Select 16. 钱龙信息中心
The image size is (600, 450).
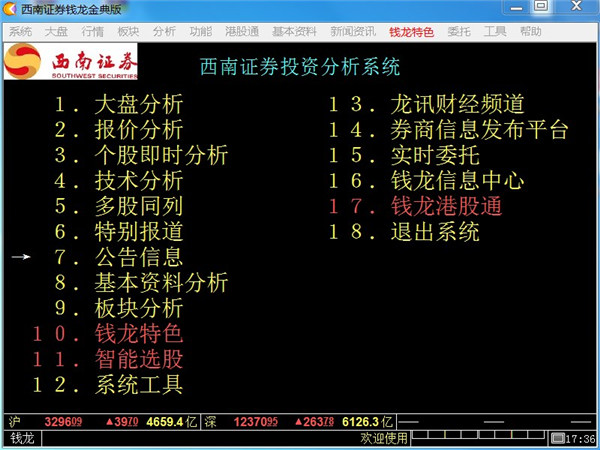(426, 181)
